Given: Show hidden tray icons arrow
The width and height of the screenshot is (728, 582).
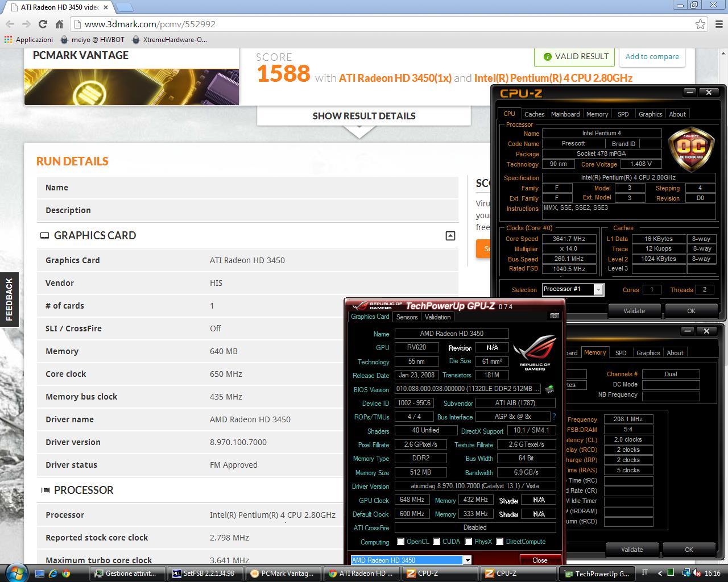Looking at the screenshot, I should coord(660,573).
